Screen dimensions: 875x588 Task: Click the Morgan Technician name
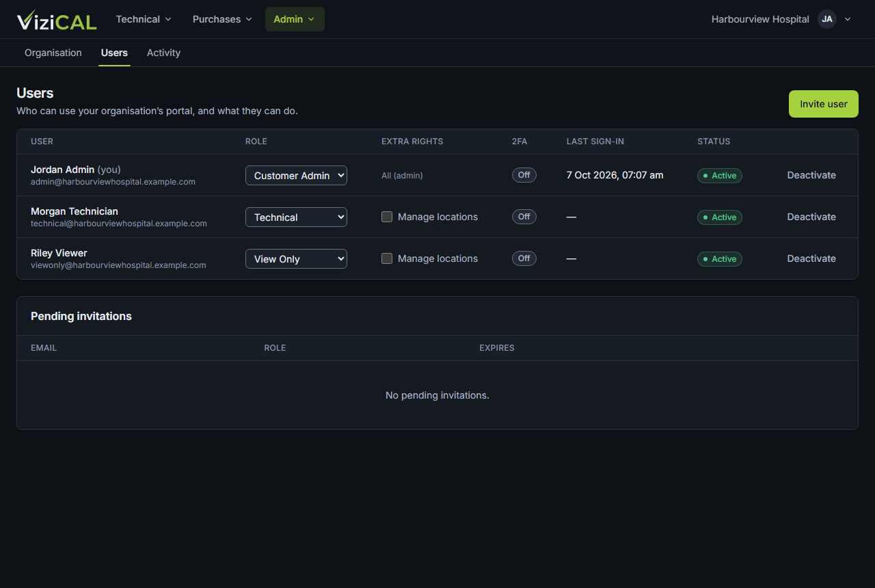click(75, 211)
